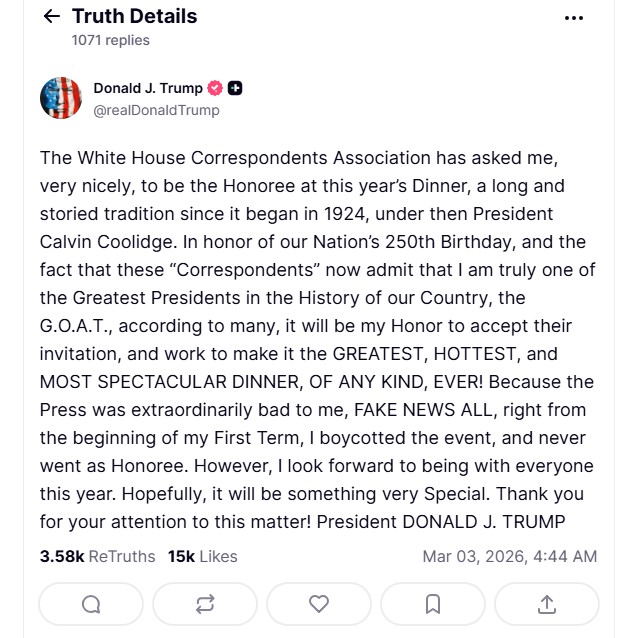
Task: ReTruth the post with the arrows icon
Action: pos(205,604)
